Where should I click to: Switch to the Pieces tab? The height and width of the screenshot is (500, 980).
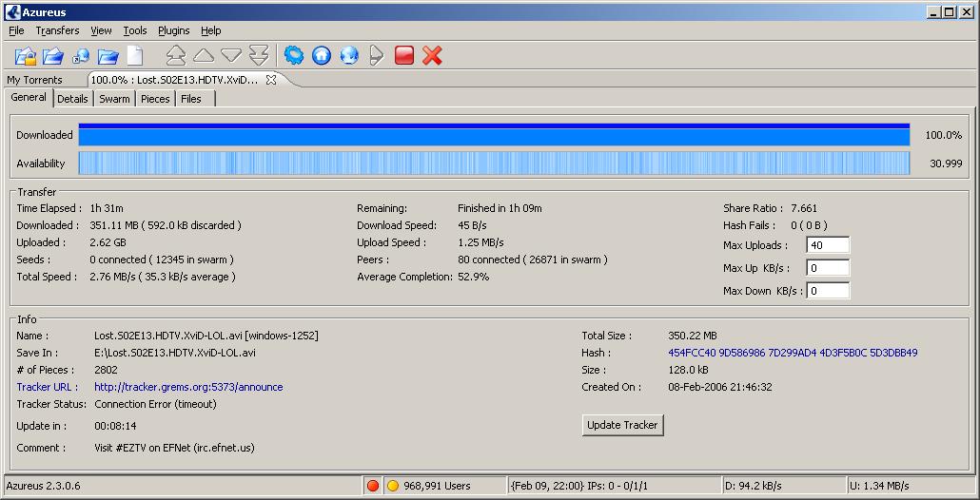(x=155, y=99)
